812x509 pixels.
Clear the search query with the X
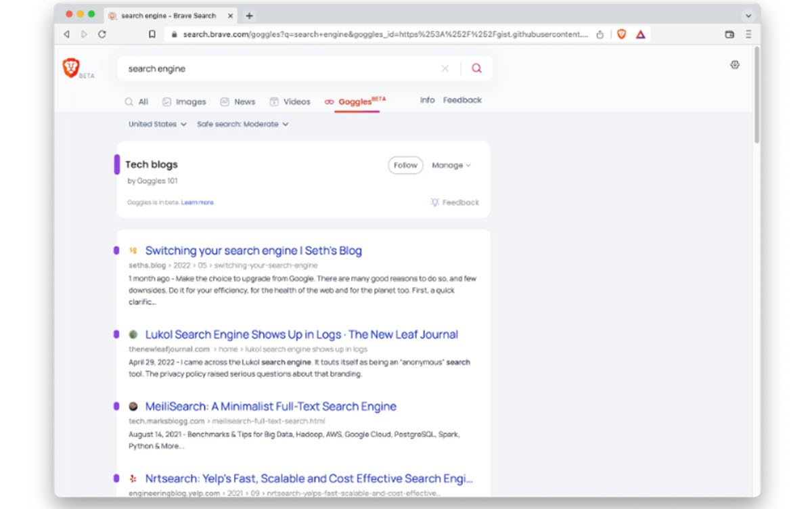445,68
